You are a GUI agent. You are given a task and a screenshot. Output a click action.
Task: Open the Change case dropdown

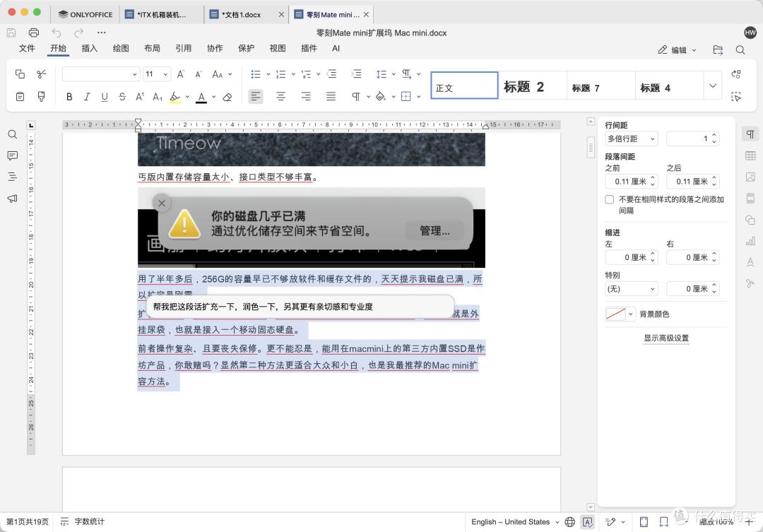coord(222,74)
